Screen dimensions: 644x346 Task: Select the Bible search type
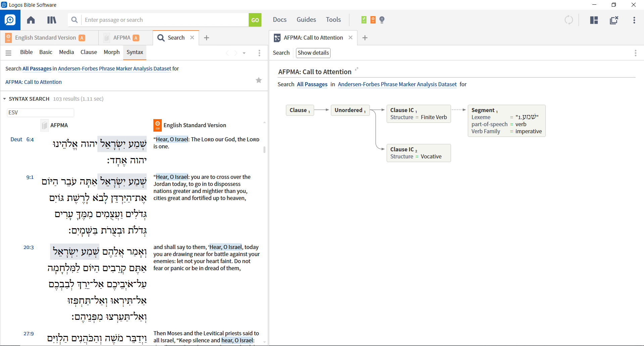click(x=27, y=52)
